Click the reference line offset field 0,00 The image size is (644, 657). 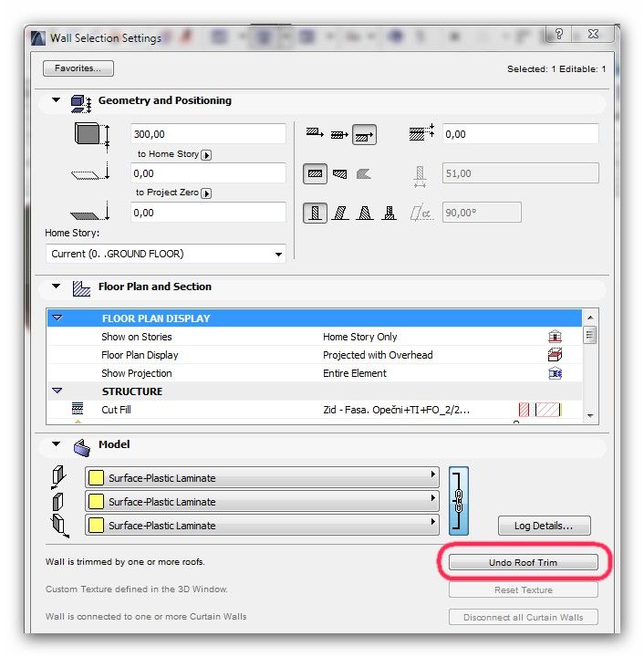[x=521, y=134]
